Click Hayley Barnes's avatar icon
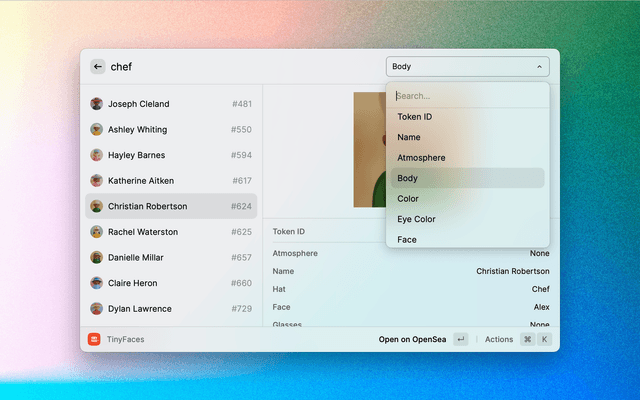The height and width of the screenshot is (400, 640). [97, 155]
